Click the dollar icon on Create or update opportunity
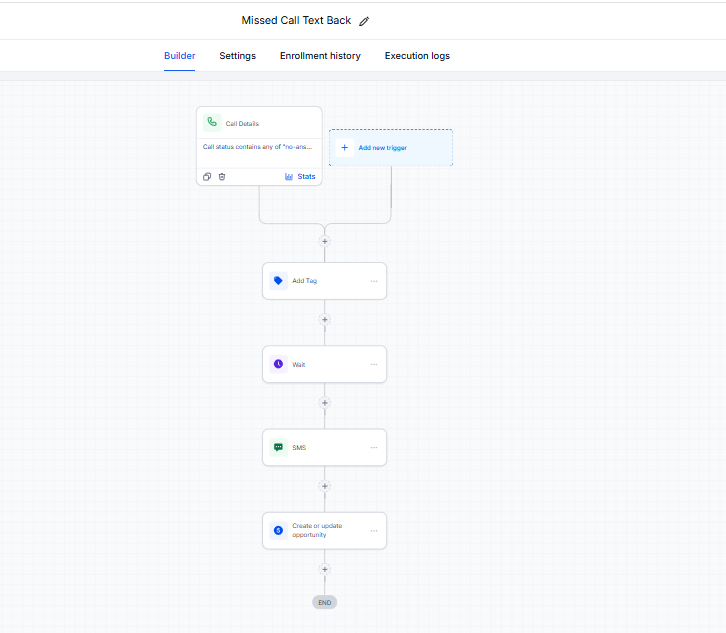 [278, 530]
